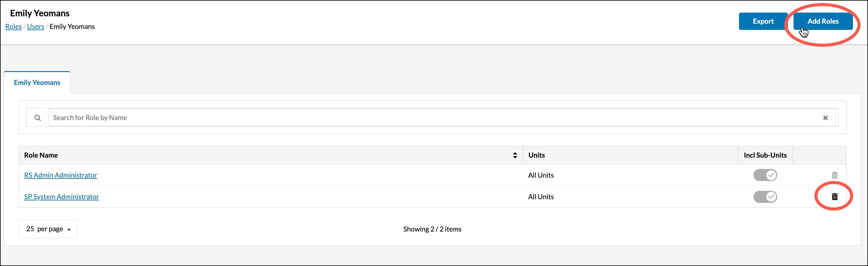Click the Incl Sub-Units column header

tap(765, 155)
